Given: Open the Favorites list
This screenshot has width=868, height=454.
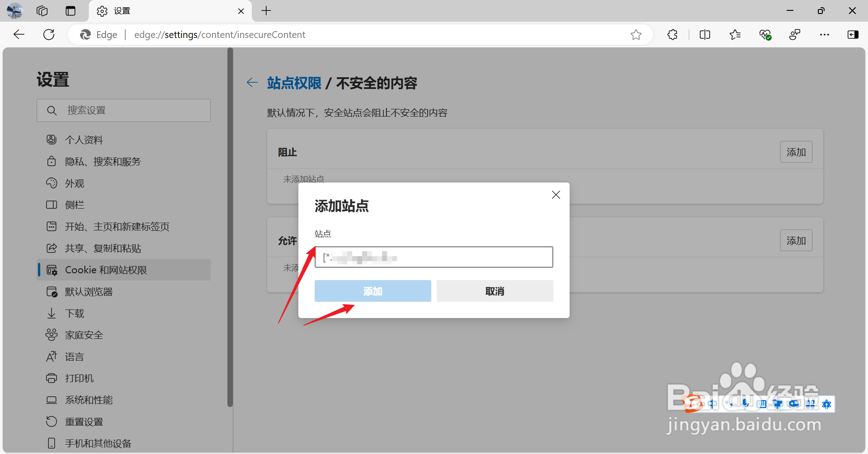Looking at the screenshot, I should tap(735, 34).
